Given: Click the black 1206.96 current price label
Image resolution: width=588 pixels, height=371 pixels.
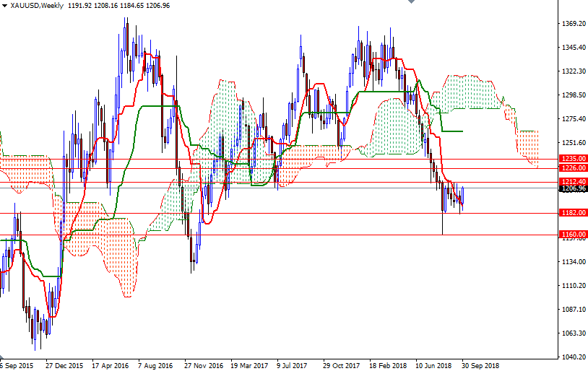Looking at the screenshot, I should pyautogui.click(x=573, y=188).
